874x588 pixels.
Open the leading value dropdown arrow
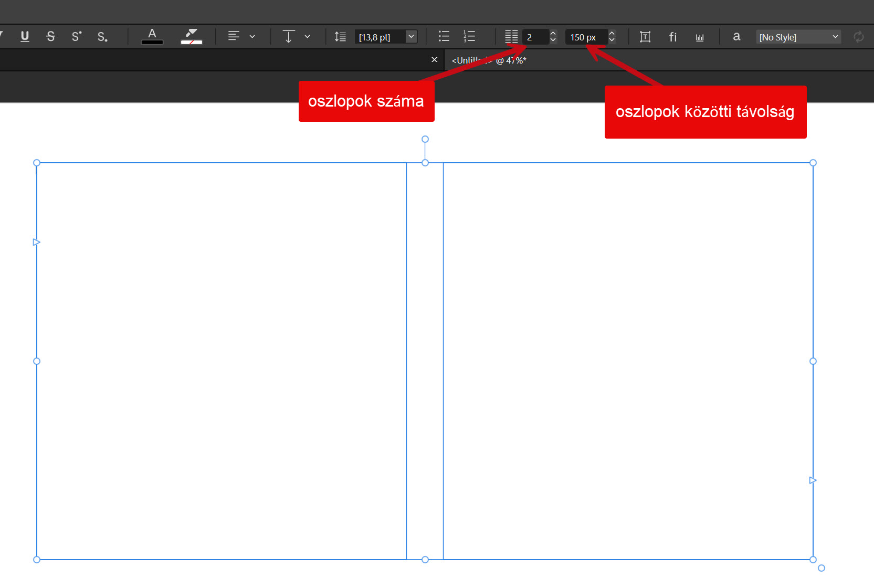tap(412, 37)
